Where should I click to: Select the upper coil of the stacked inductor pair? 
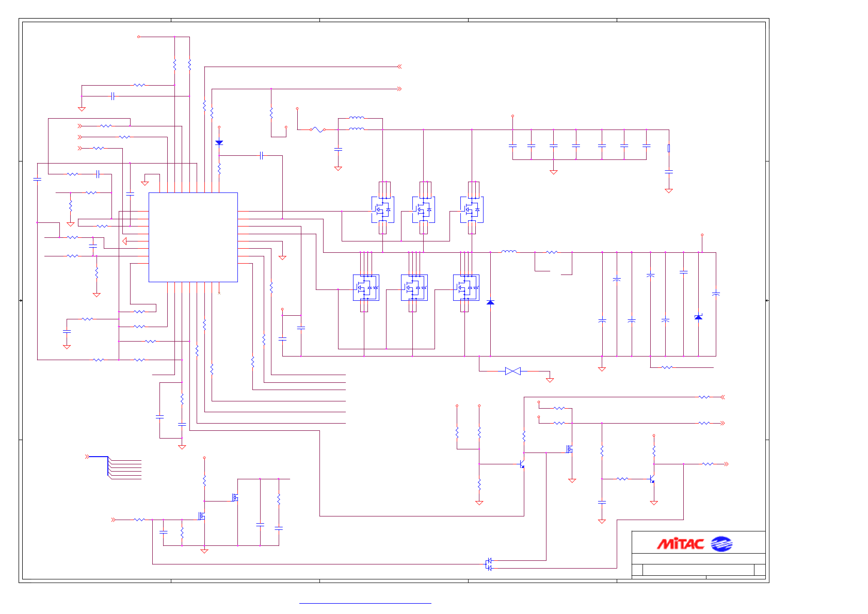click(x=357, y=118)
